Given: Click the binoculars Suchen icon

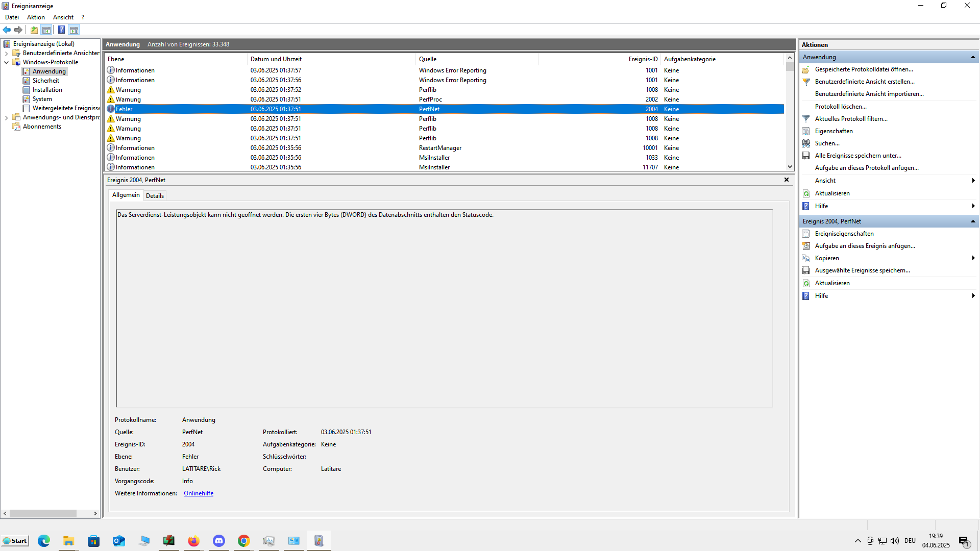Looking at the screenshot, I should [x=806, y=143].
